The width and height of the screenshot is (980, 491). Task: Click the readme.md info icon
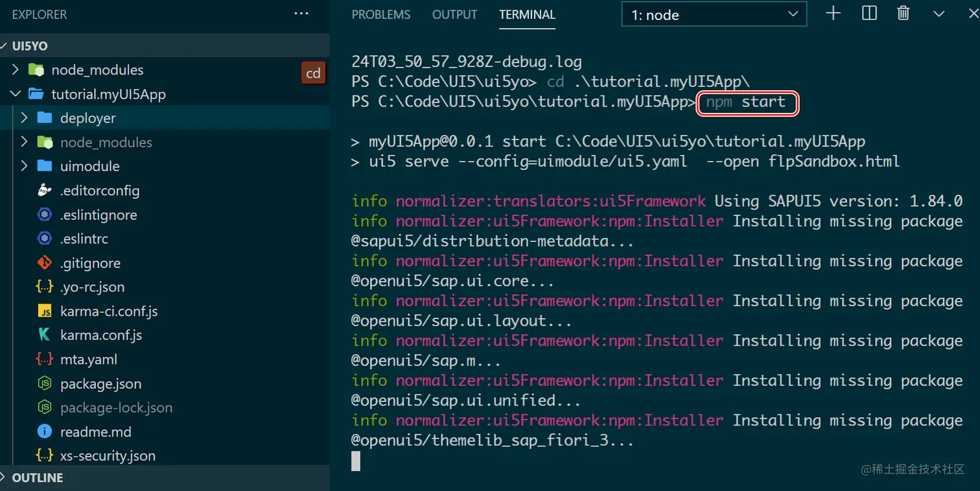(45, 431)
